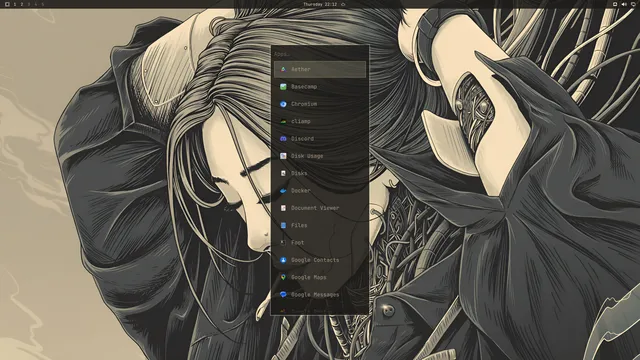Switch to workspace 2 in top bar
The image size is (640, 360).
click(x=22, y=4)
